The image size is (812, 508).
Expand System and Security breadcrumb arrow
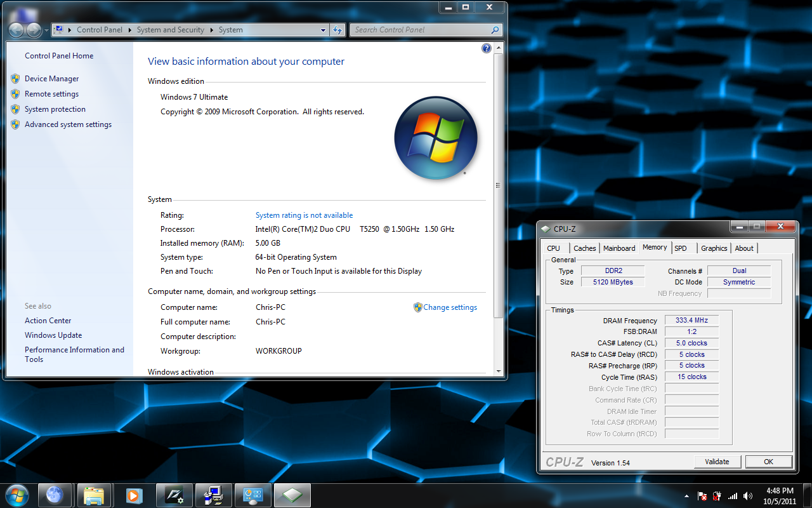[210, 30]
